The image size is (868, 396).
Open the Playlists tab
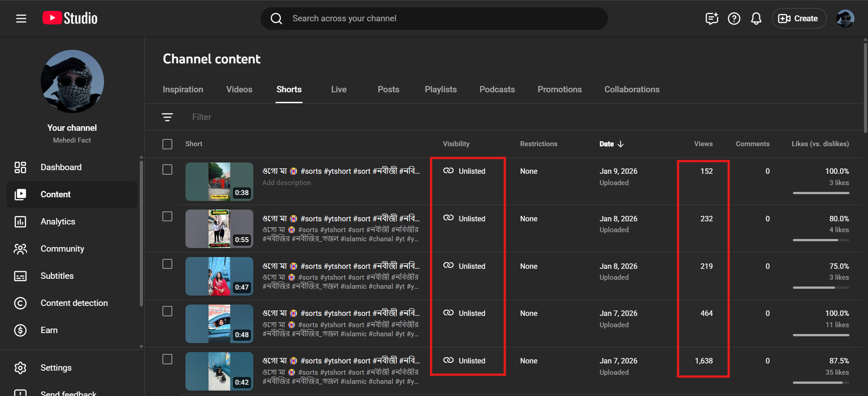coord(440,90)
